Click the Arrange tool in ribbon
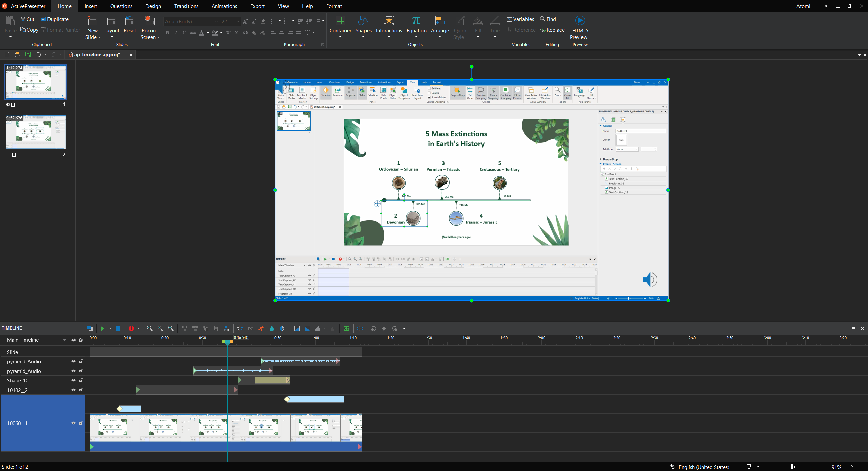 (x=439, y=27)
